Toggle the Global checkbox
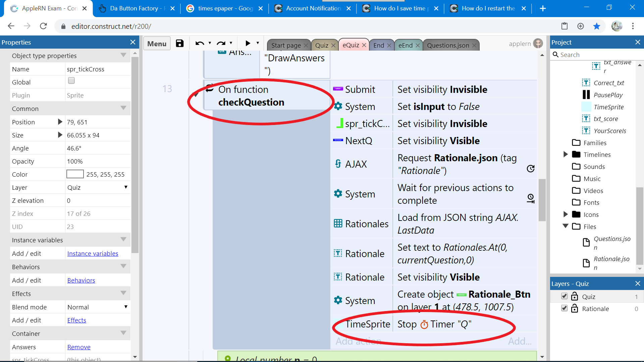This screenshot has height=362, width=644. click(71, 80)
